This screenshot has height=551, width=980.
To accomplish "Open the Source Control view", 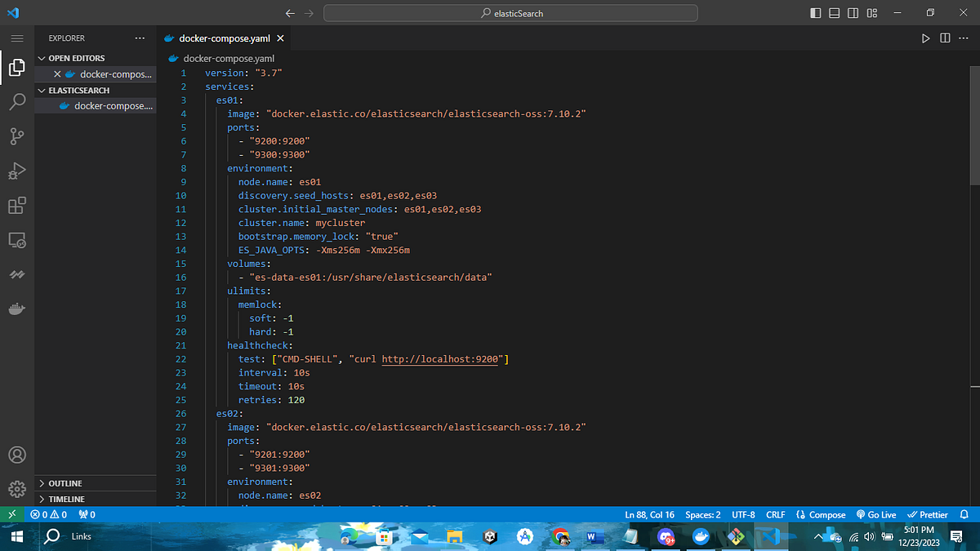I will [x=16, y=136].
